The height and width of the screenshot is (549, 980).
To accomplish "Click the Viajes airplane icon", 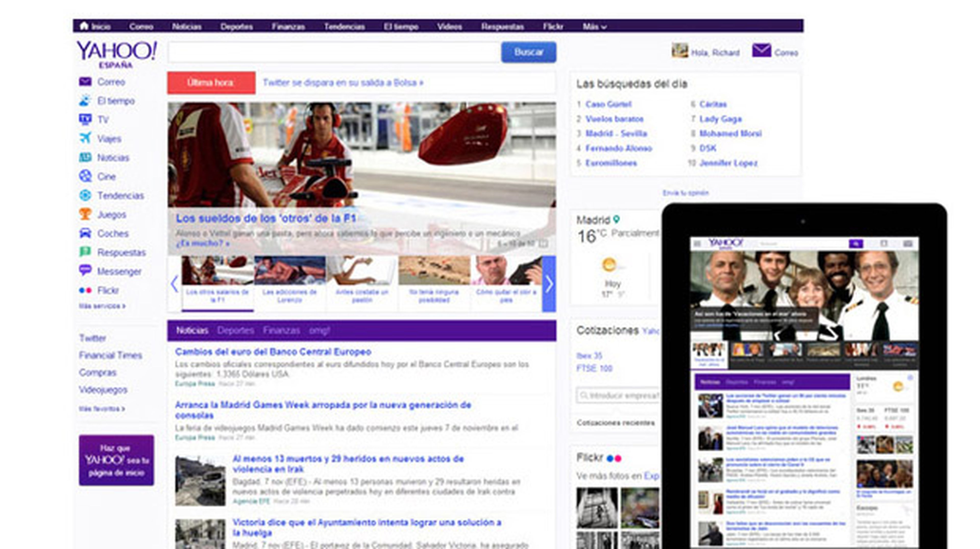I will tap(85, 138).
